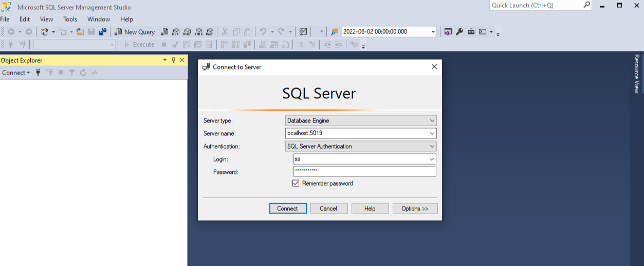Image resolution: width=644 pixels, height=266 pixels.
Task: Pin the Object Explorer panel
Action: 173,60
